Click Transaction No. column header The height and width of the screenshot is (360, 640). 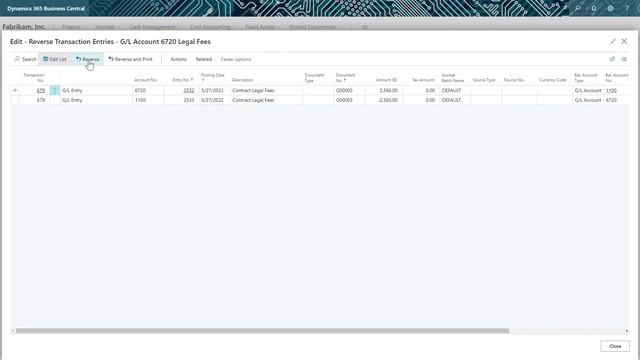point(34,78)
